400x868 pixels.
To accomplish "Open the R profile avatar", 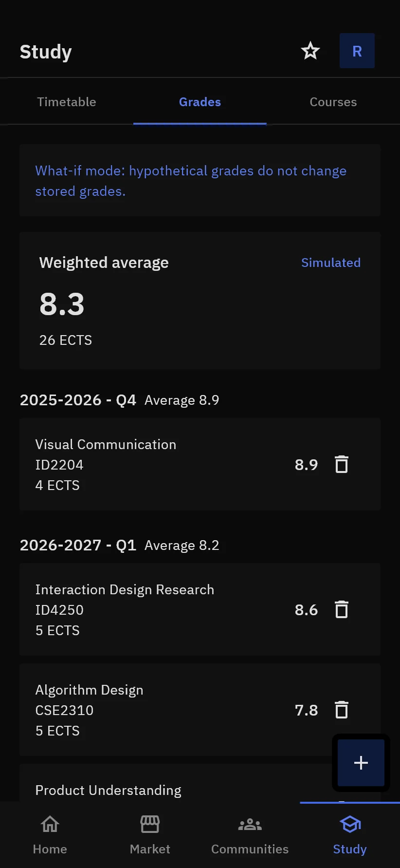I will 357,51.
